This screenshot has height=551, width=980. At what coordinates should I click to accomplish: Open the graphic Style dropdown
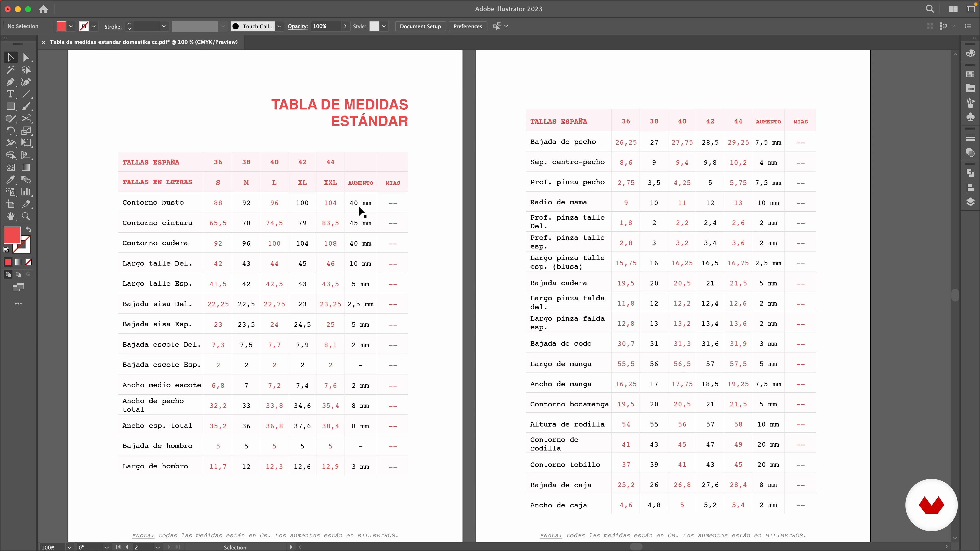click(384, 26)
